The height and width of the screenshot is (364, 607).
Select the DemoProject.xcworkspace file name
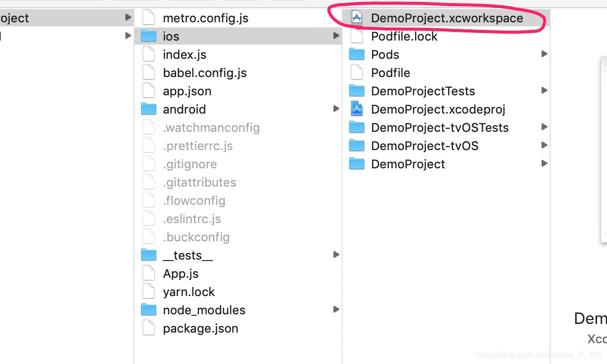[x=447, y=18]
